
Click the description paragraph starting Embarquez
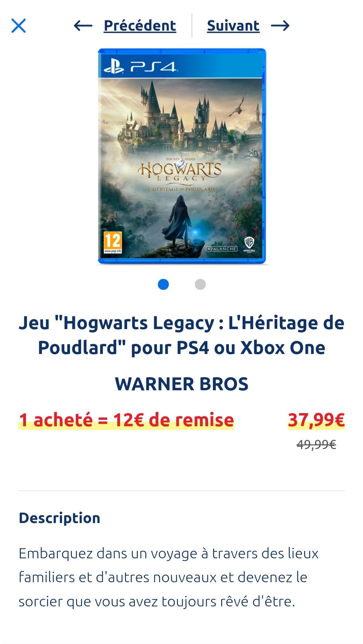(x=168, y=577)
